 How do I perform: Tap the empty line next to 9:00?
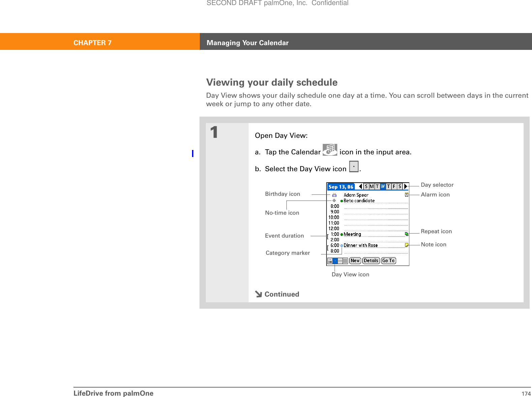click(376, 212)
